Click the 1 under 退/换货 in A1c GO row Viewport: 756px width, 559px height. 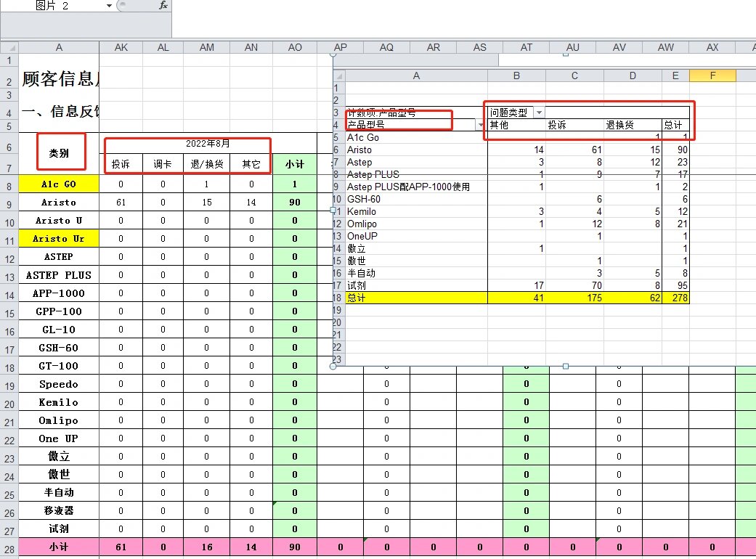point(207,184)
